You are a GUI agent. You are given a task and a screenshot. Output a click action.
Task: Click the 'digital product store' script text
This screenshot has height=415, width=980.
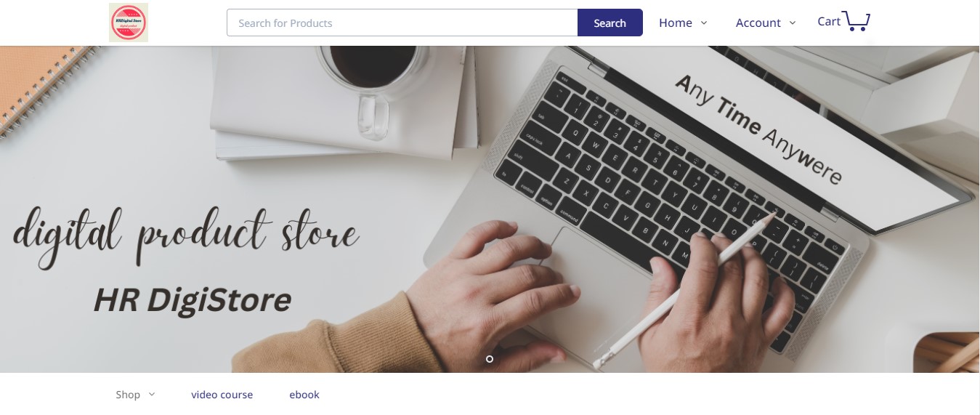(x=187, y=234)
